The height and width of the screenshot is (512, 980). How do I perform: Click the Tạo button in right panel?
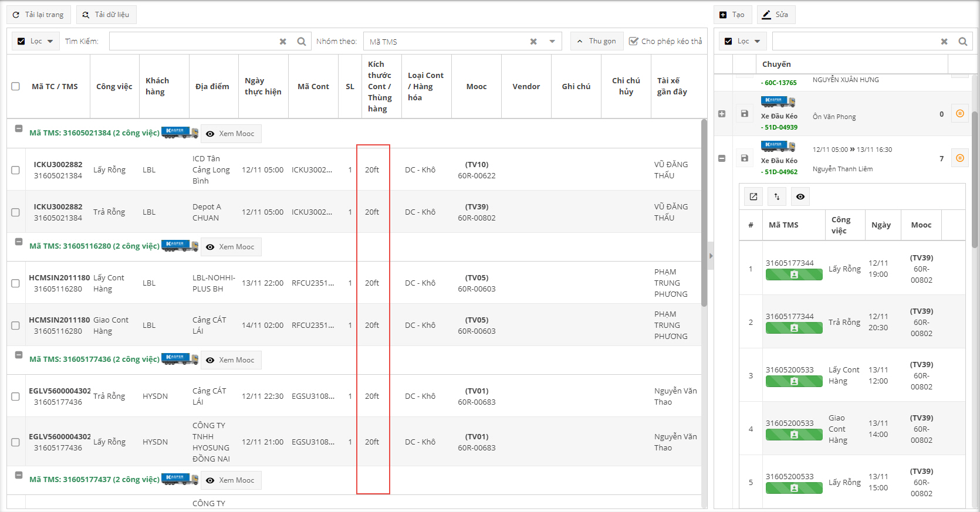coord(732,15)
